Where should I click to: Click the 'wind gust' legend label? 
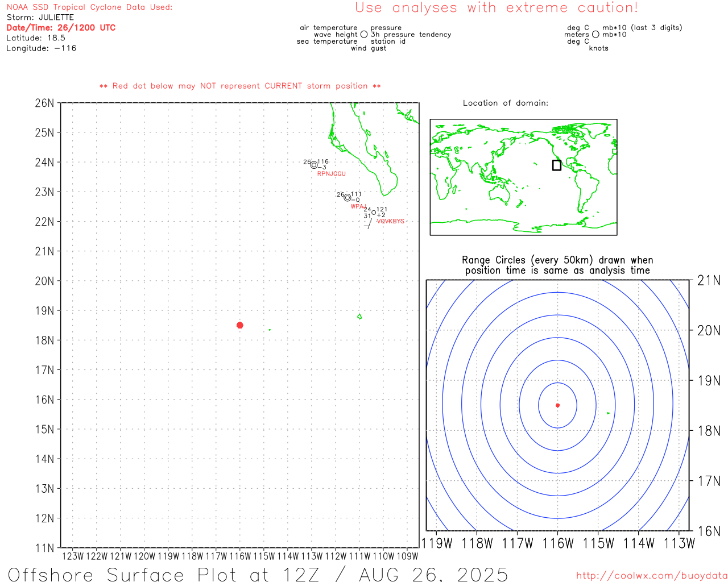(x=369, y=48)
